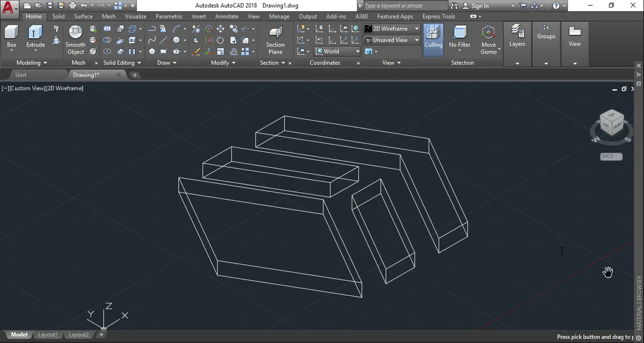644x343 pixels.
Task: Open the World coordinate system dropdown
Action: [338, 51]
